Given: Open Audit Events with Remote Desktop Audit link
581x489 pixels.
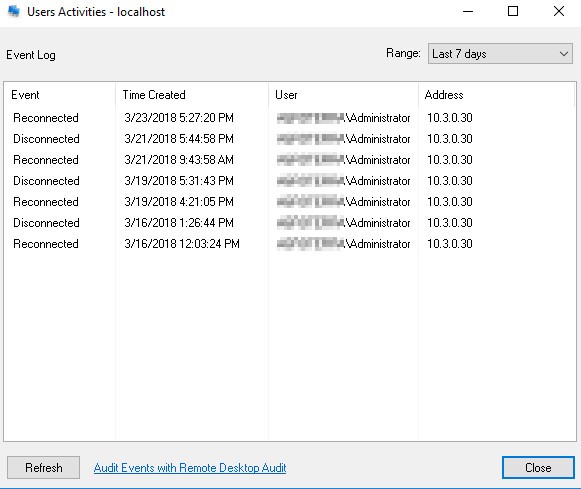Looking at the screenshot, I should pyautogui.click(x=190, y=468).
